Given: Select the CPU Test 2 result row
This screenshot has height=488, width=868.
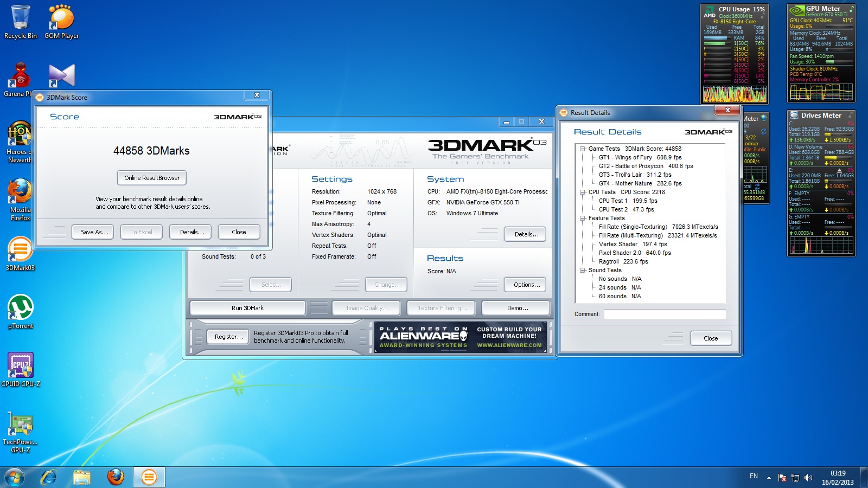Looking at the screenshot, I should pyautogui.click(x=626, y=209).
